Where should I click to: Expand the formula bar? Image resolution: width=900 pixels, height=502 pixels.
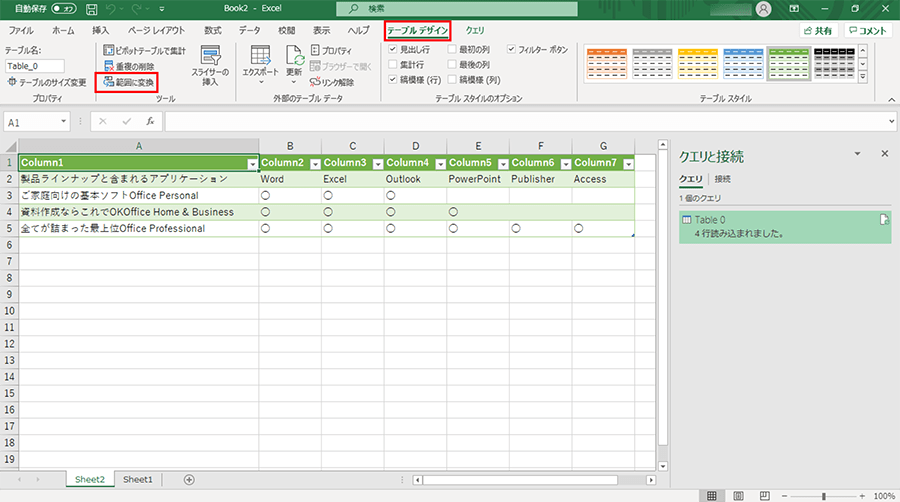891,122
